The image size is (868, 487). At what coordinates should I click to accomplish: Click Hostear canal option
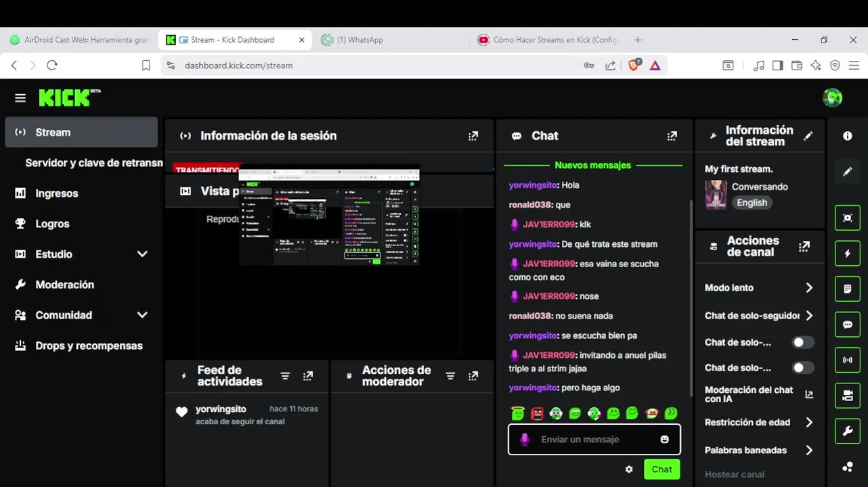click(x=735, y=474)
